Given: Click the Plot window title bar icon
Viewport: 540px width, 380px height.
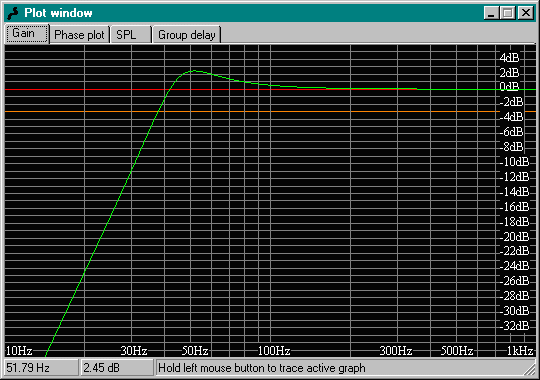Looking at the screenshot, I should (13, 13).
